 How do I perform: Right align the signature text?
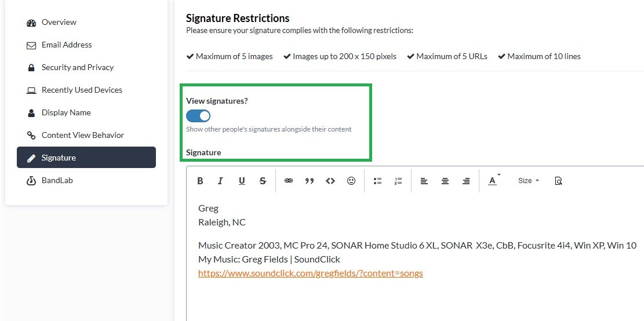[465, 181]
